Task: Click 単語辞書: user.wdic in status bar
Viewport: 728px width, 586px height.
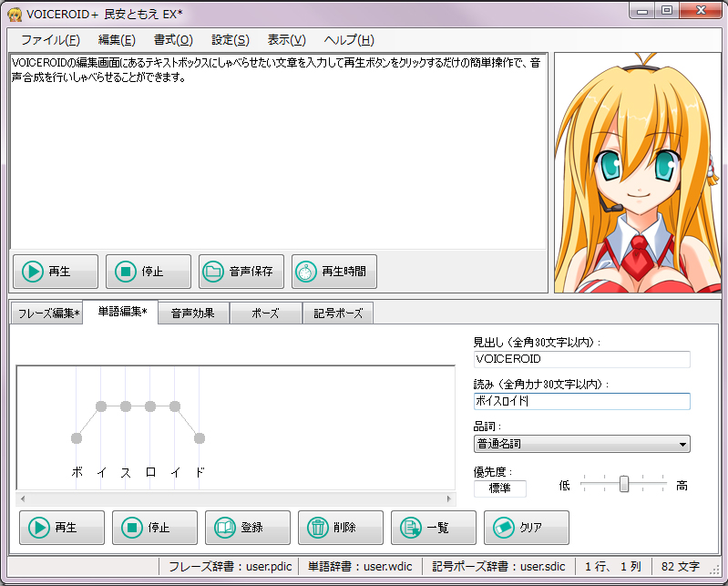Action: point(360,567)
